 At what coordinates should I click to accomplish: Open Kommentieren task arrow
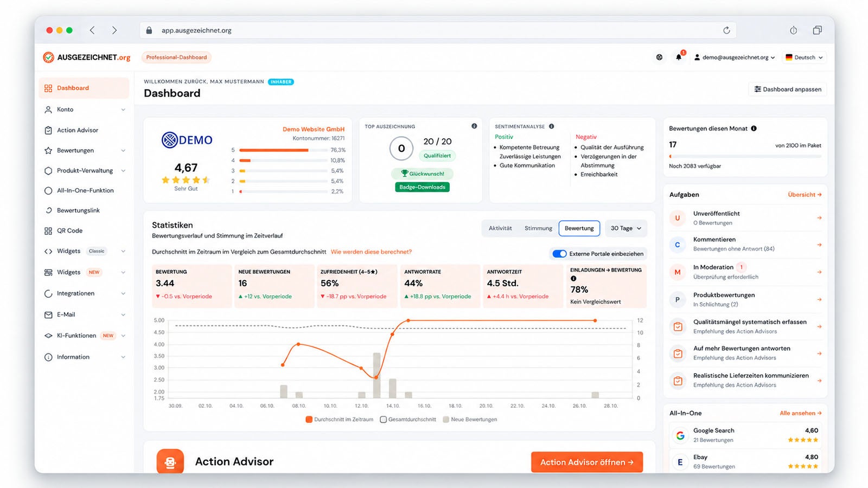click(819, 245)
